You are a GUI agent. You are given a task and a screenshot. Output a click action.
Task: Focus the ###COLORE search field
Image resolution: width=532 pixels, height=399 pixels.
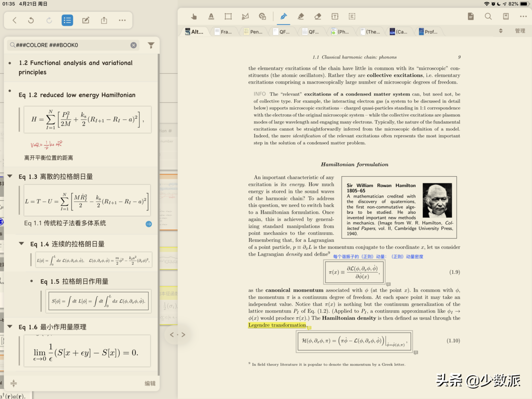73,45
